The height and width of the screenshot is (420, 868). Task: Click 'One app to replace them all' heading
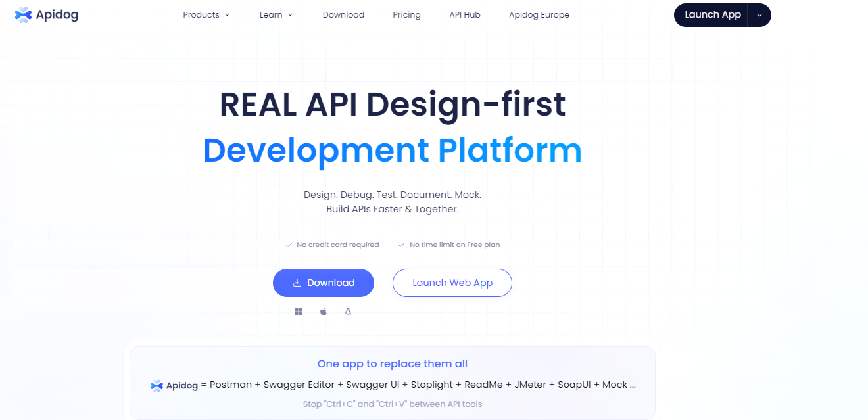tap(393, 363)
